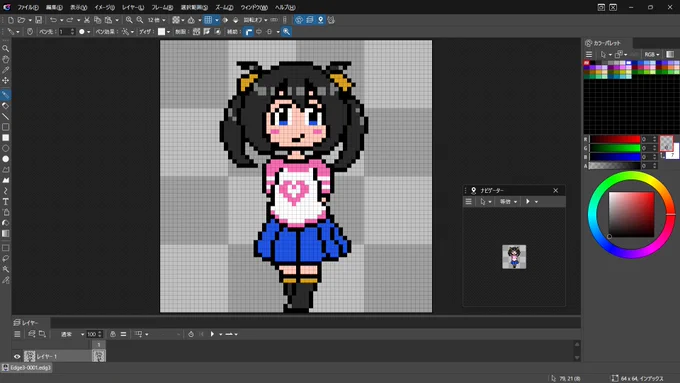Toggle the layer panel icon in toolbar

[x=310, y=20]
